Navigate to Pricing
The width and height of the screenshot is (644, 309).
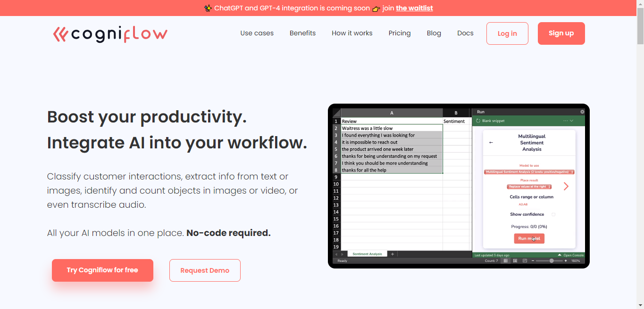(x=400, y=33)
